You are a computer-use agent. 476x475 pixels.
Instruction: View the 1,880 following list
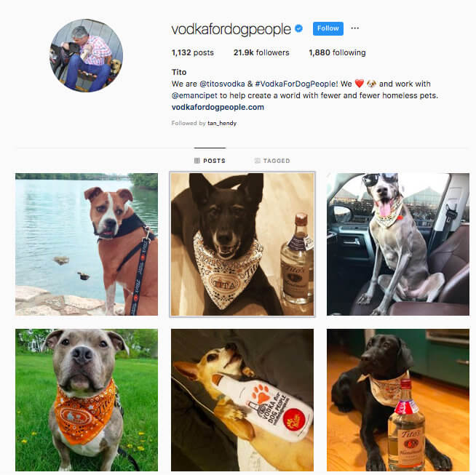click(x=337, y=53)
